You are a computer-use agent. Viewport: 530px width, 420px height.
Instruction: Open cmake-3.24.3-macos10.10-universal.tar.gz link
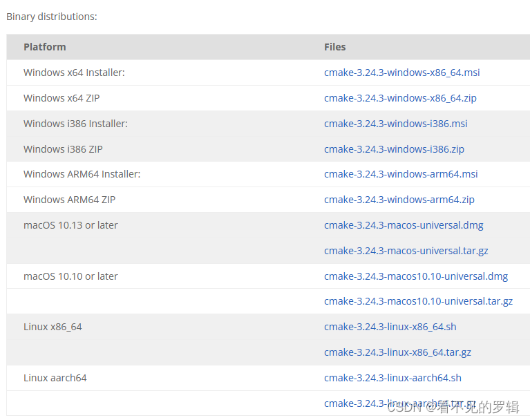click(x=418, y=301)
